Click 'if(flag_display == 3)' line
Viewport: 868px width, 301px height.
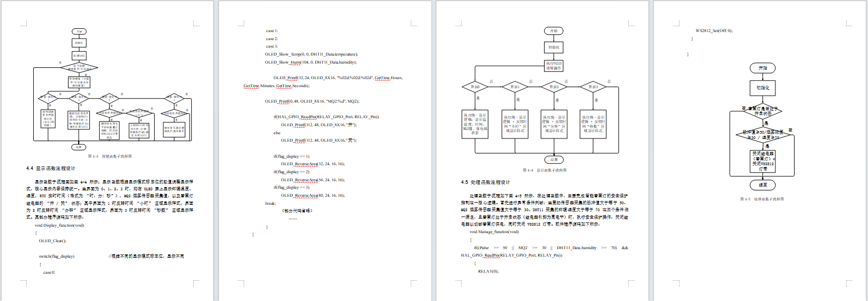click(291, 187)
